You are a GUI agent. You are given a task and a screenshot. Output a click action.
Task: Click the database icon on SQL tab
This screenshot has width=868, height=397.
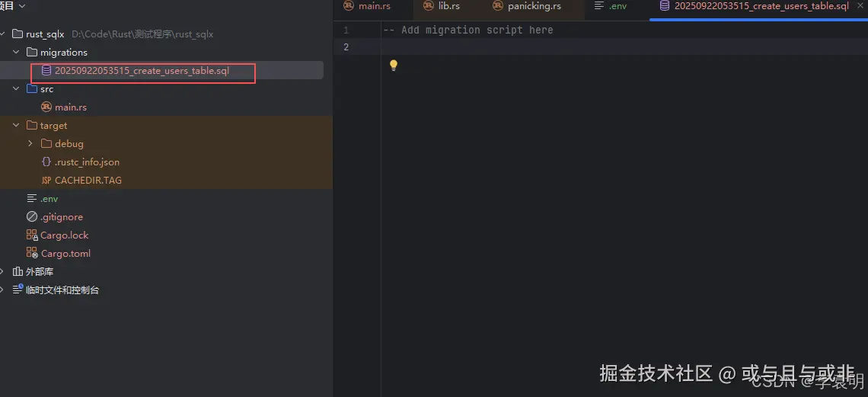(x=664, y=5)
